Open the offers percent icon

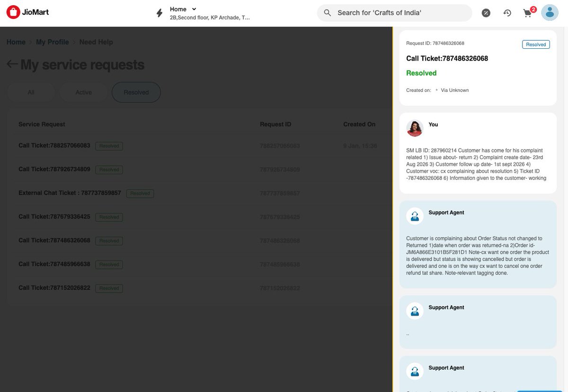pyautogui.click(x=486, y=13)
